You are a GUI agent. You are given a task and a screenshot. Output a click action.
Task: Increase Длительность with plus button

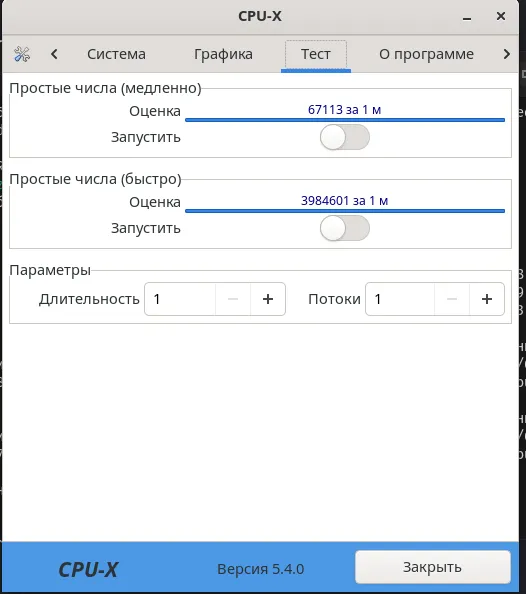[268, 299]
